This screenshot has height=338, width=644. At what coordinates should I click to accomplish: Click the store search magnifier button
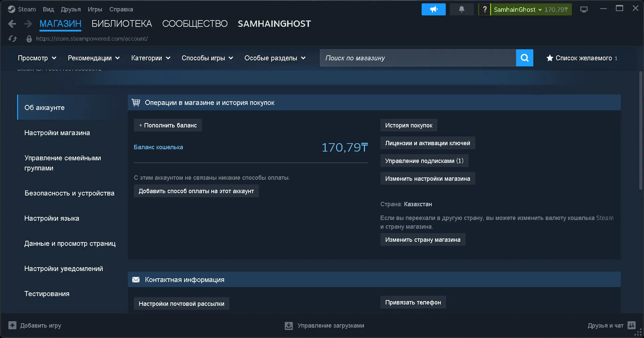pos(525,58)
